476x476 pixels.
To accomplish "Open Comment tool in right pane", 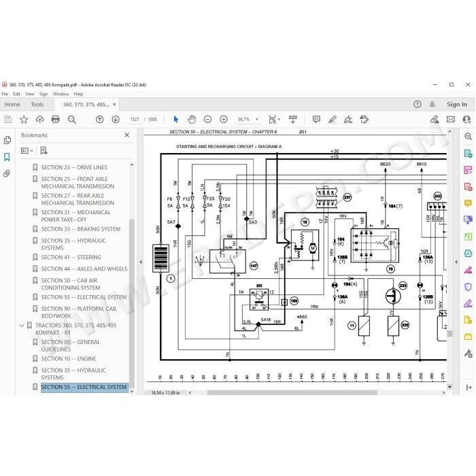I will coord(468,203).
